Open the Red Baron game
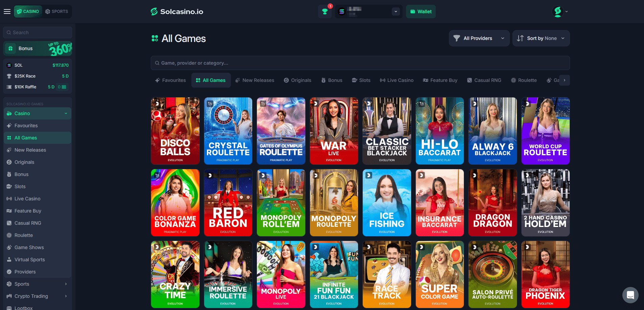 [x=228, y=203]
